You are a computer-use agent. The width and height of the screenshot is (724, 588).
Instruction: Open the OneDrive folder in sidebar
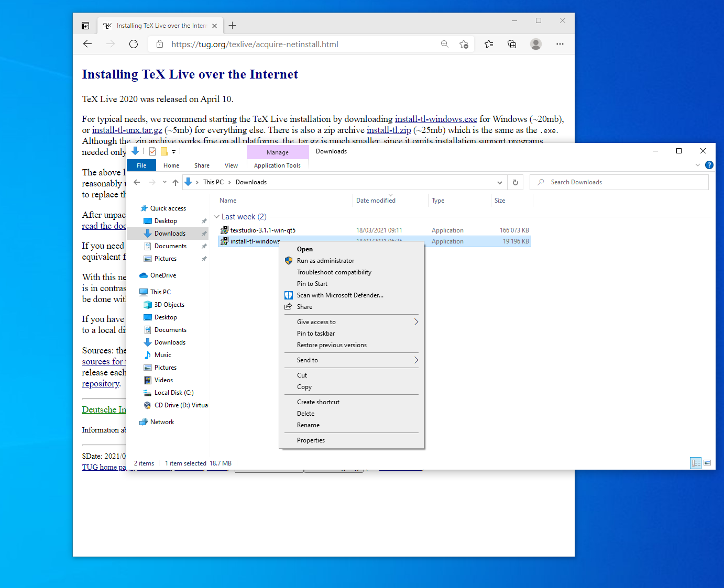point(163,275)
